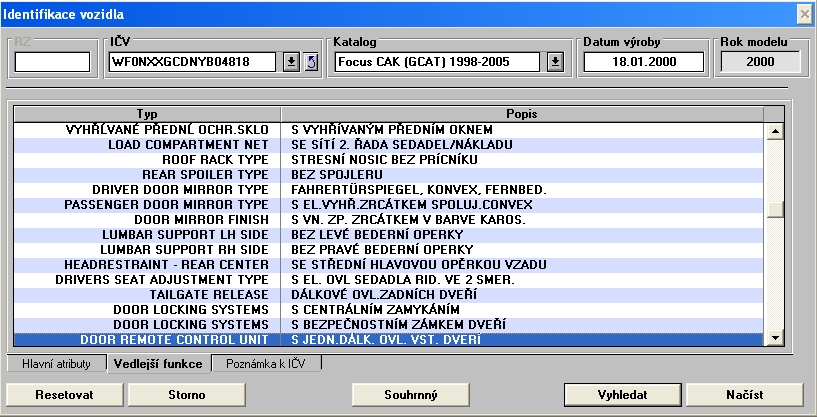Click the scroll down arrow of the list
817x417 pixels.
774,340
